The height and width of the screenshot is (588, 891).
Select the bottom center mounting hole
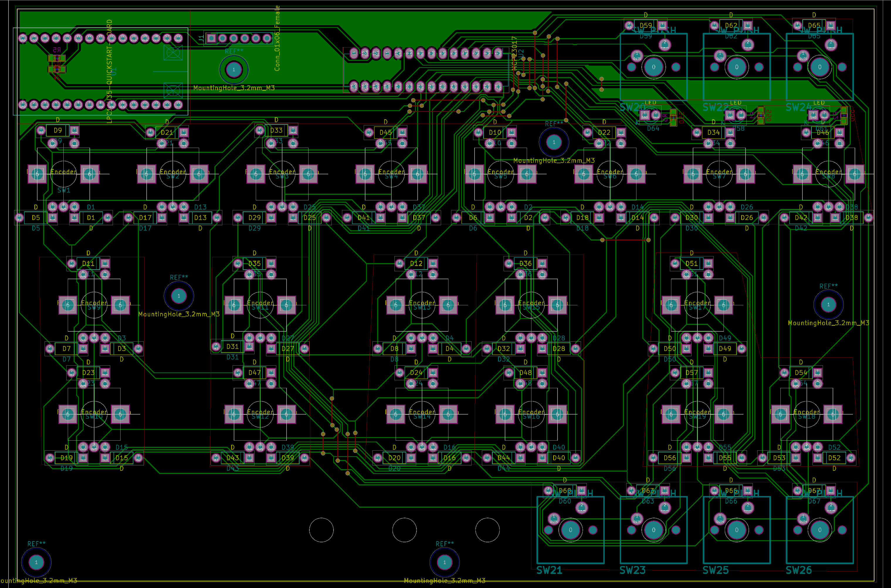point(444,562)
